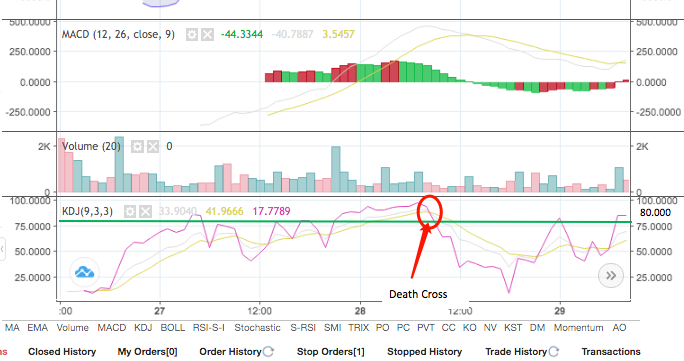Select the MACD indicator button

(x=112, y=328)
